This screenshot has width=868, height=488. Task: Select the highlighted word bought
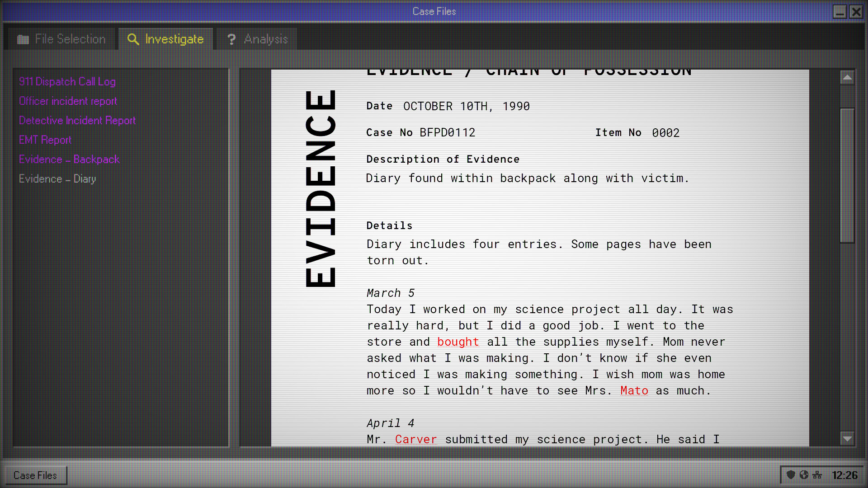point(458,342)
